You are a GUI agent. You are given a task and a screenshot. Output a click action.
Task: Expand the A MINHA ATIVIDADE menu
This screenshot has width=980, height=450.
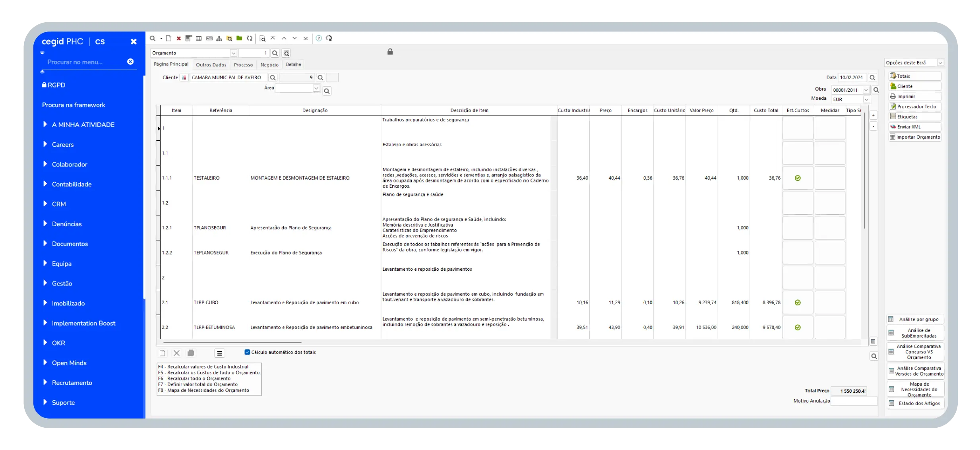point(45,124)
